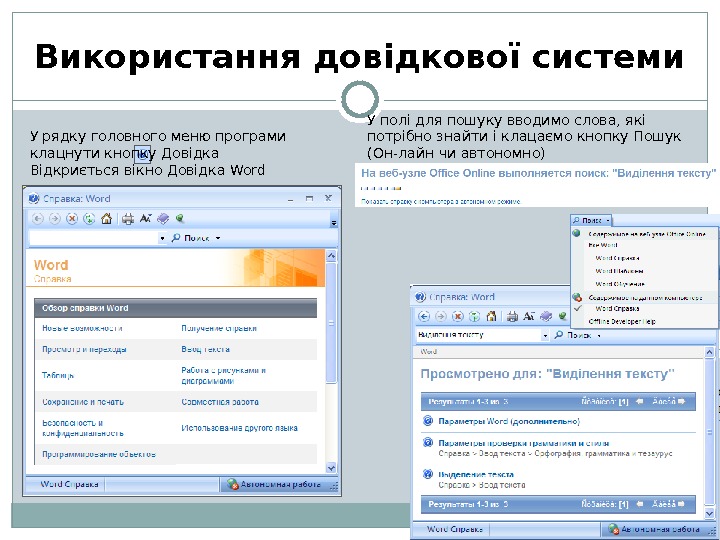Click Help icon in left window title bar
The height and width of the screenshot is (540, 720).
tap(34, 199)
